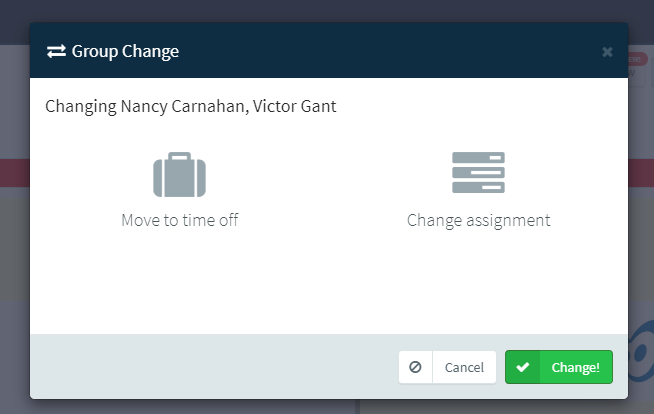Click the briefcase time off icon

tap(179, 174)
